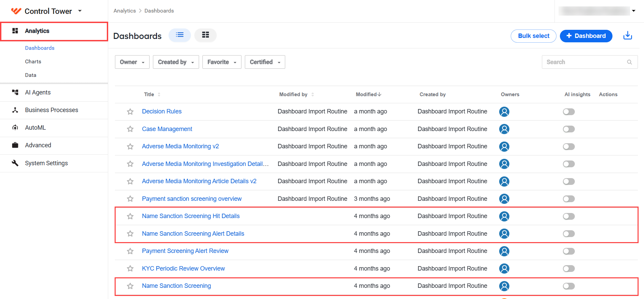Sort table by Title column
Viewport: 644px width, 299px height.
[152, 94]
